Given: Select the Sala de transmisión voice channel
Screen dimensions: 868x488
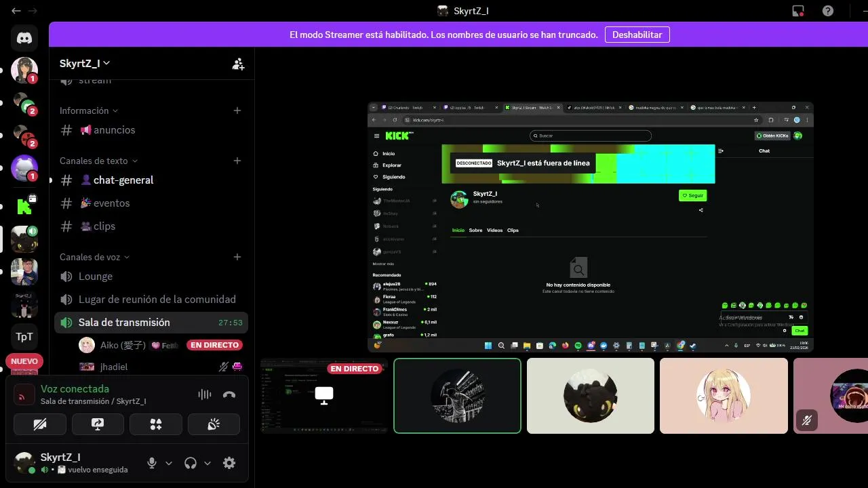Looking at the screenshot, I should (x=151, y=323).
